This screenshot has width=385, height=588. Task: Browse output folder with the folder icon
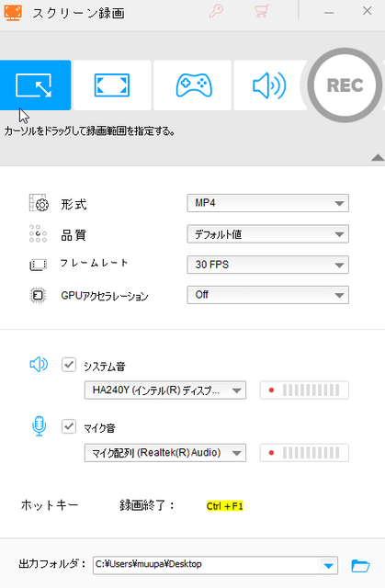(360, 566)
